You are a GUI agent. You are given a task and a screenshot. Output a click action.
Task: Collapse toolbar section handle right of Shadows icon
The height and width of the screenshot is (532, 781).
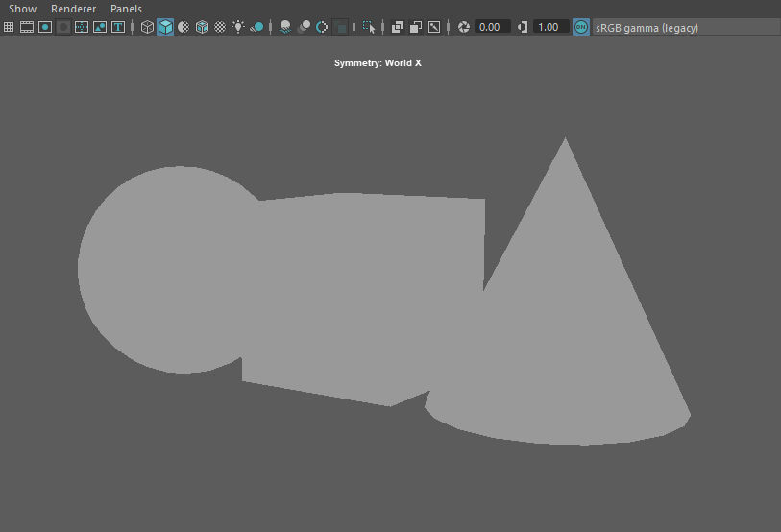(271, 27)
